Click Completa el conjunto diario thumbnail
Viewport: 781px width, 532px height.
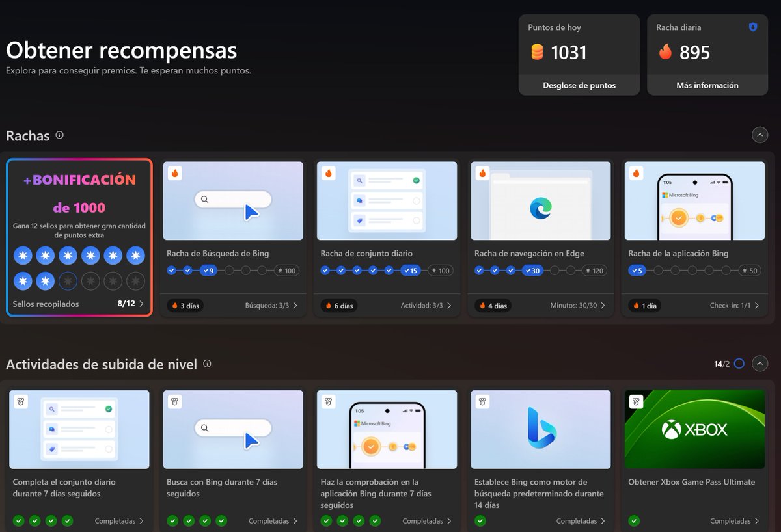click(x=79, y=429)
